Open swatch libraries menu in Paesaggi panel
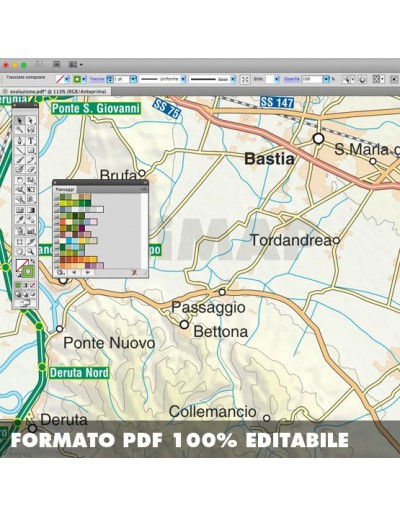This screenshot has height=517, width=400. [x=61, y=272]
